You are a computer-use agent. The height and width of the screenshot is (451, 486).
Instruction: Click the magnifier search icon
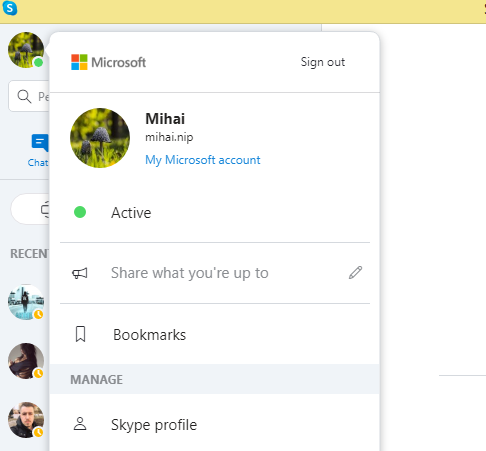[24, 96]
